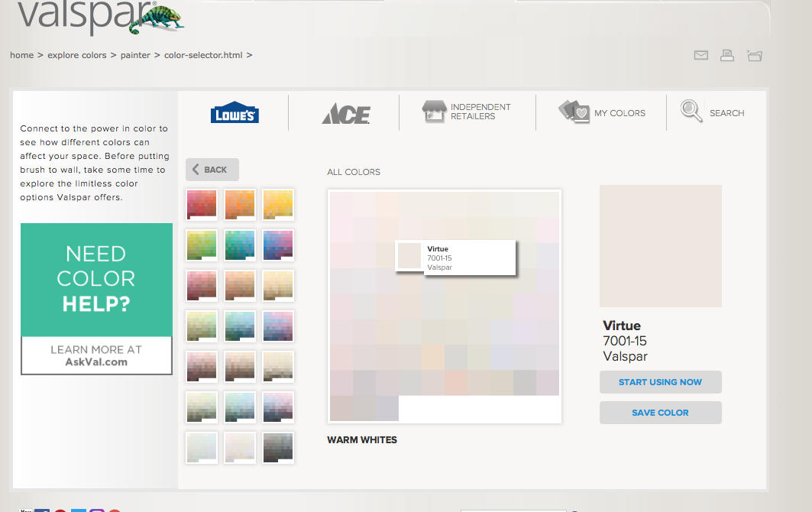Click the Valspar chameleon logo
Viewport: 812px width, 512px height.
click(101, 17)
